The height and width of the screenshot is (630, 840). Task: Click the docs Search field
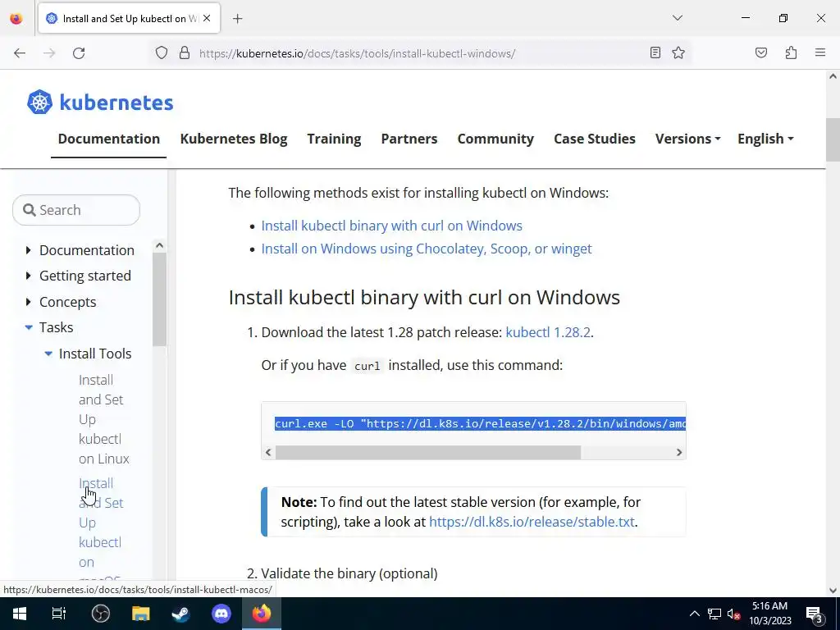tap(76, 210)
